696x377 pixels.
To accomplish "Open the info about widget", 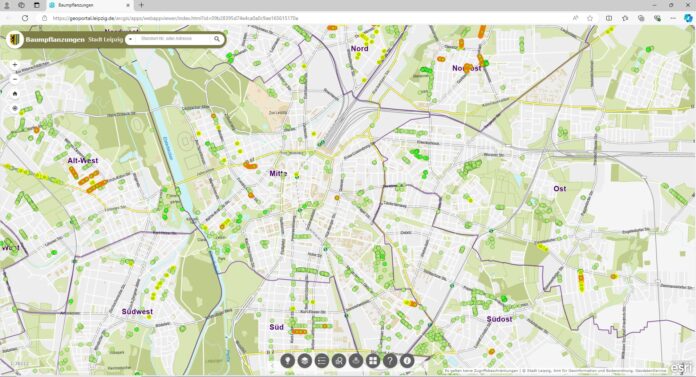I will (407, 361).
